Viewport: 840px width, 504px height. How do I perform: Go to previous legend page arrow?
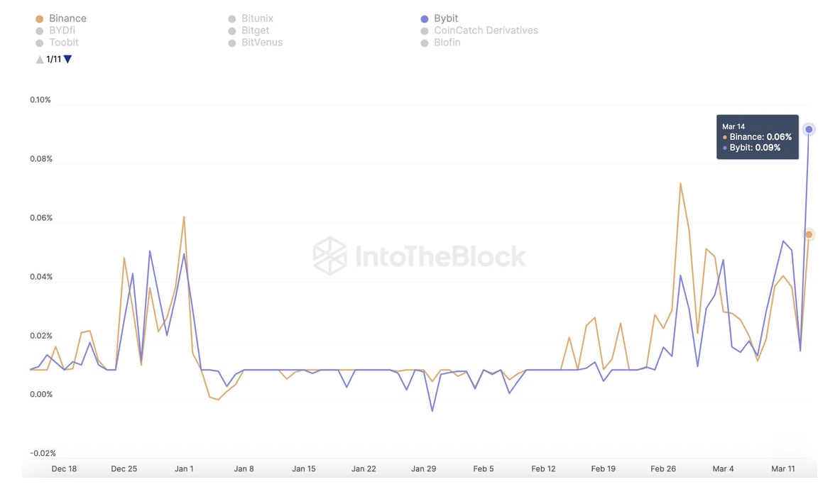40,60
